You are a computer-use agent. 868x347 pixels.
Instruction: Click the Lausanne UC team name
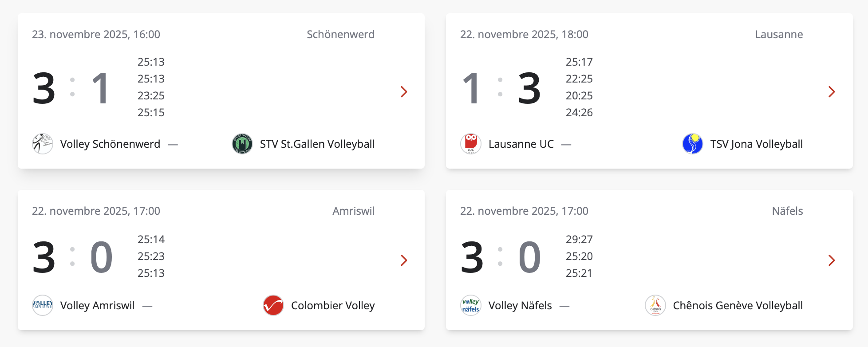point(521,144)
